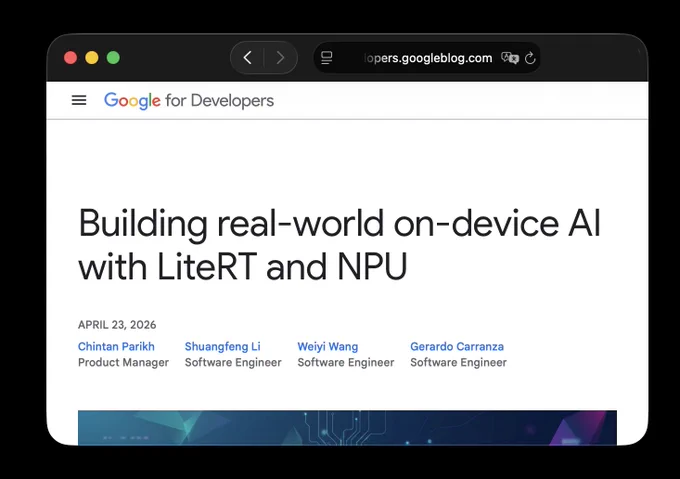This screenshot has width=680, height=479.
Task: Maximize the window with the green button
Action: coord(113,58)
